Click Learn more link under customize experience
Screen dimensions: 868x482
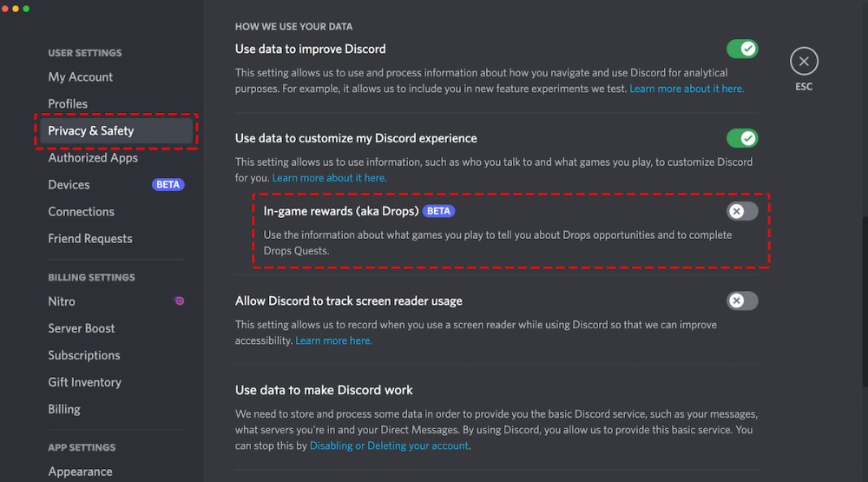point(329,178)
